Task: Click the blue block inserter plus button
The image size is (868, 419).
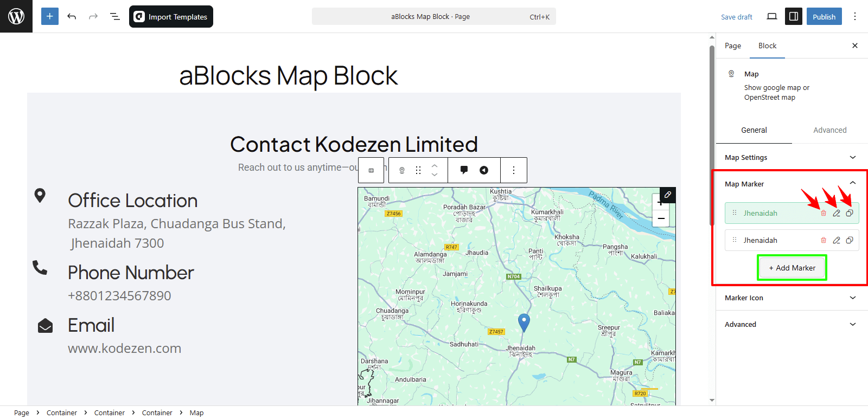Action: coord(50,16)
